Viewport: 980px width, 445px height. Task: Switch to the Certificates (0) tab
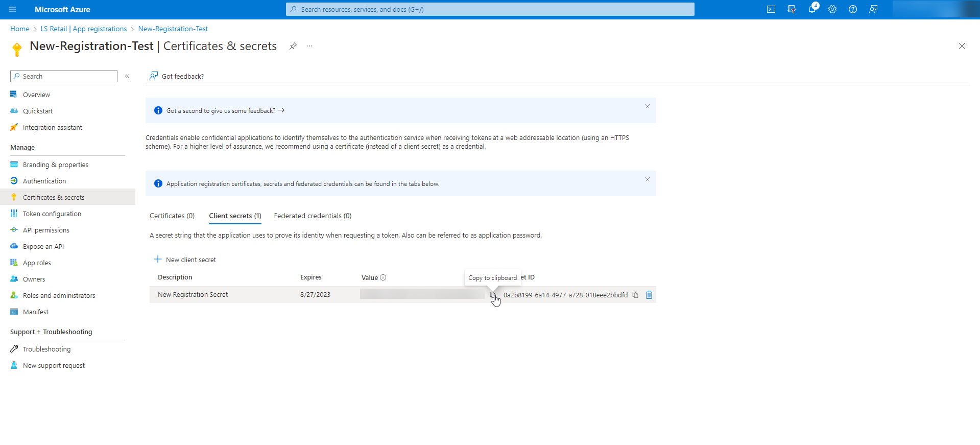click(x=172, y=216)
